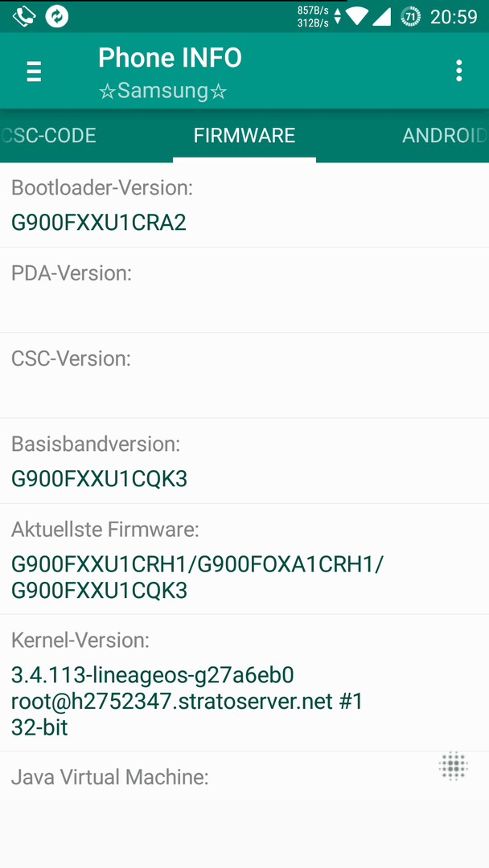
Task: Tap the Java Virtual Machine row
Action: (x=244, y=809)
